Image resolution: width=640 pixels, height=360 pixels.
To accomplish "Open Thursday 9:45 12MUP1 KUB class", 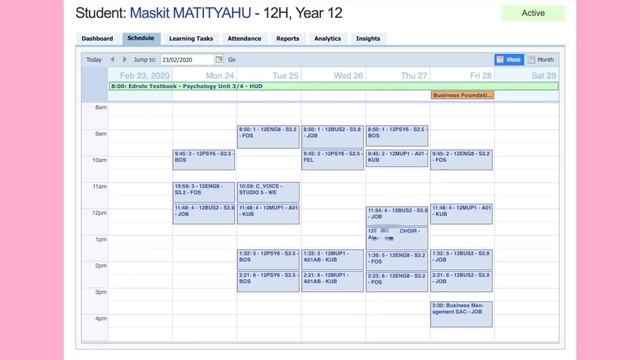I will 397,158.
